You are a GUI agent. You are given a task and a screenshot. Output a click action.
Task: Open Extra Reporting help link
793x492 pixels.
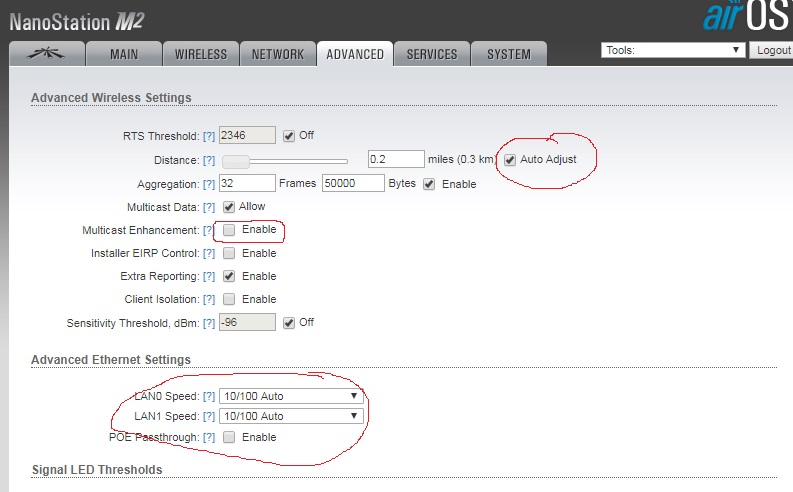(209, 277)
